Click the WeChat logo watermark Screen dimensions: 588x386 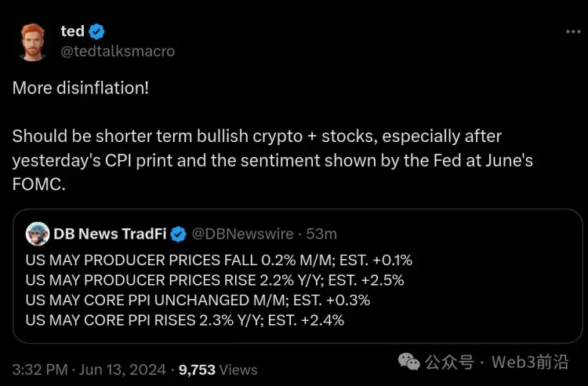[408, 362]
